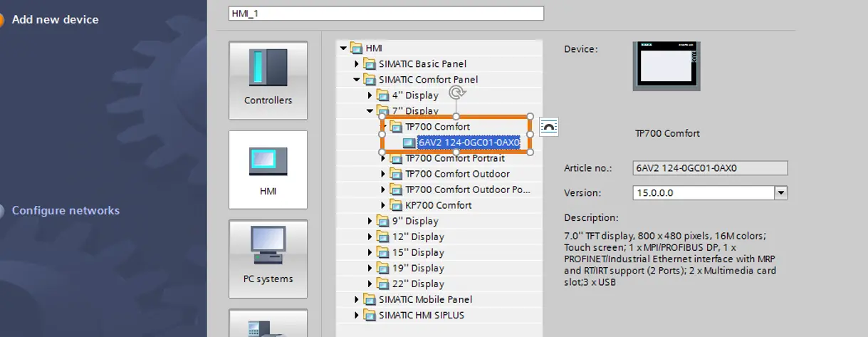The width and height of the screenshot is (868, 337).
Task: Click the PLC rack icon in Controllers button
Action: click(268, 68)
